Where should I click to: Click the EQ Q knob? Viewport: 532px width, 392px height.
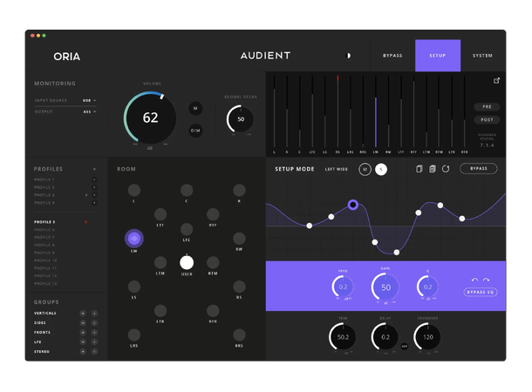pyautogui.click(x=428, y=287)
